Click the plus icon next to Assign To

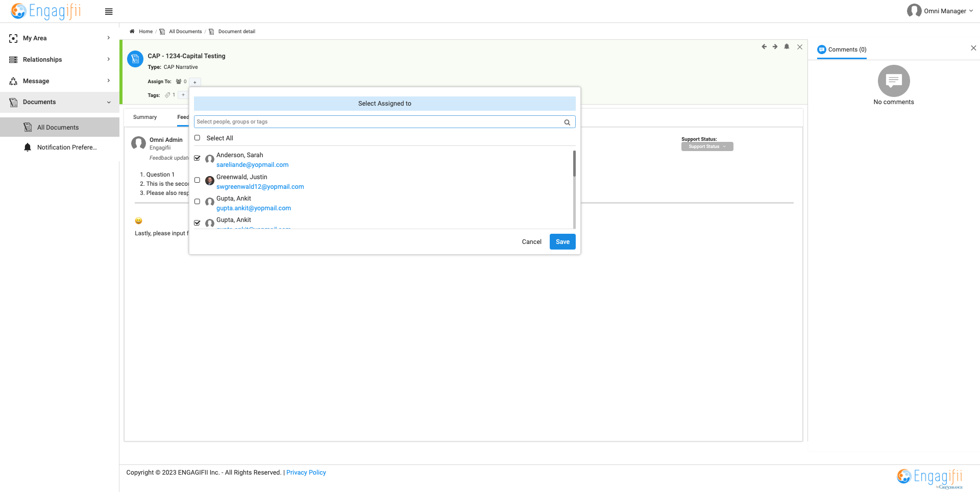pos(195,82)
